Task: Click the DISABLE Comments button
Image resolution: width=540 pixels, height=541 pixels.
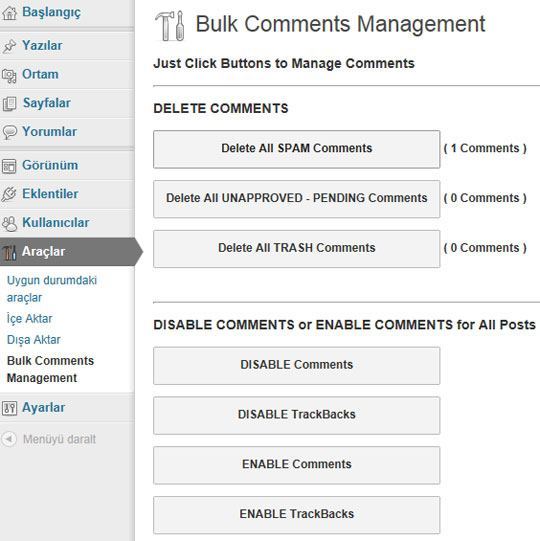Action: pos(297,365)
